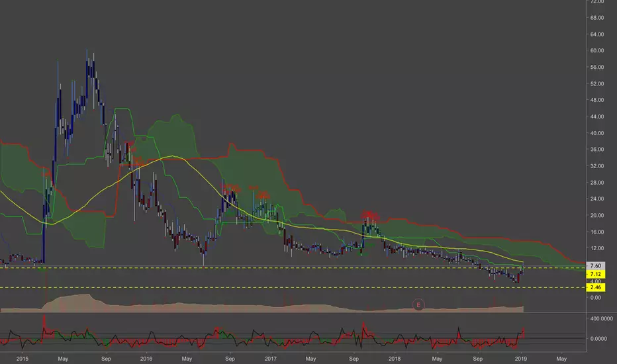Click the 36.00 price axis label
617x364 pixels.
pyautogui.click(x=597, y=149)
